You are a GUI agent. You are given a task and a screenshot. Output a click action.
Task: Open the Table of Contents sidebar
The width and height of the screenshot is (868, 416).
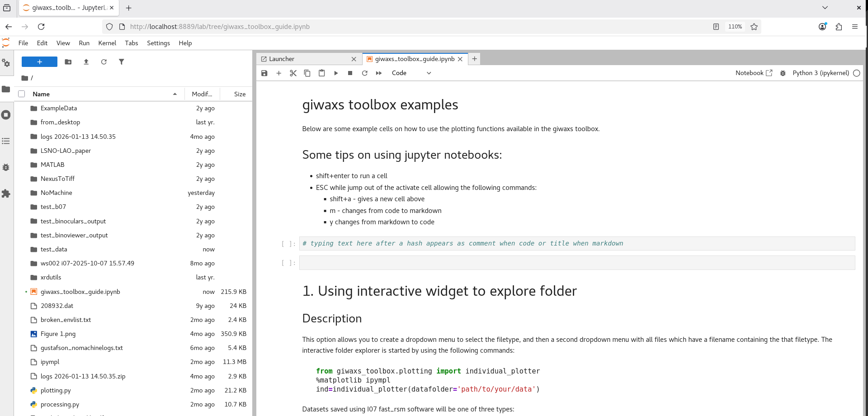[6, 141]
